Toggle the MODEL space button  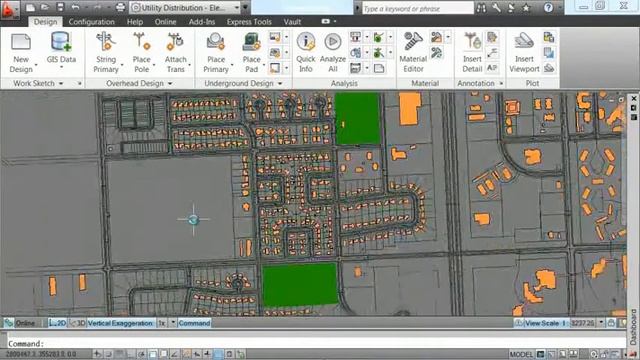pyautogui.click(x=521, y=354)
